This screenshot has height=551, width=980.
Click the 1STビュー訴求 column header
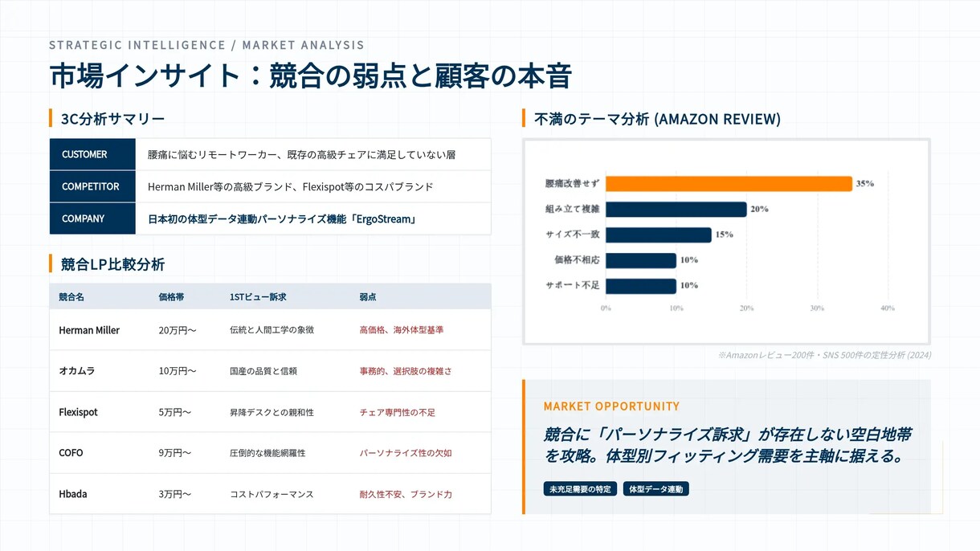pos(258,297)
